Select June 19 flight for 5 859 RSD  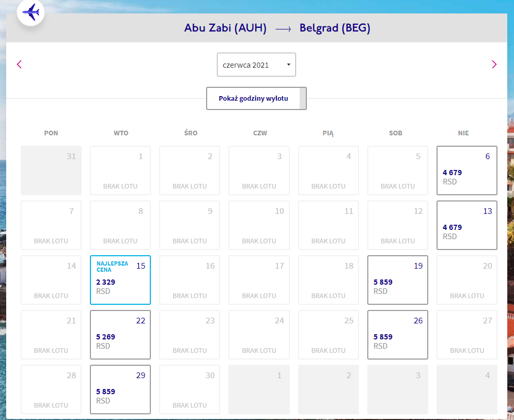point(398,280)
